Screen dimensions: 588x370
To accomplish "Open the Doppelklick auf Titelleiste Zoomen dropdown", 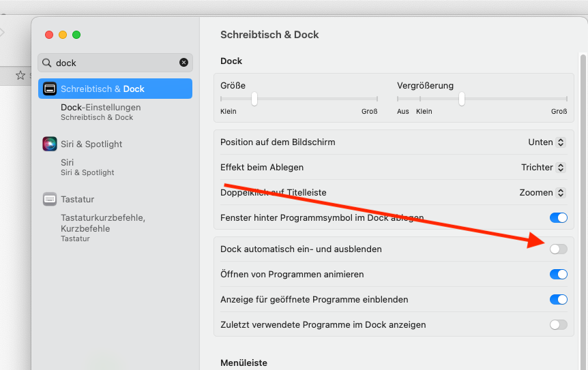I will [x=542, y=192].
